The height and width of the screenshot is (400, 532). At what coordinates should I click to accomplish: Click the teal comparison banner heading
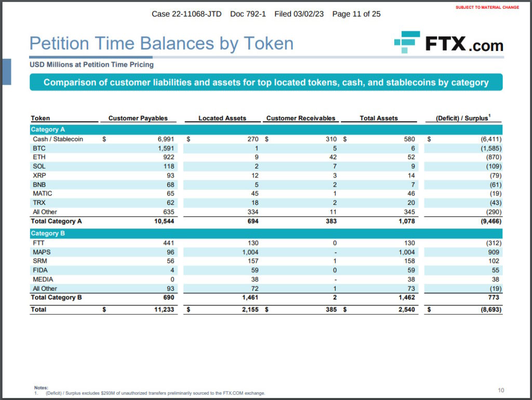pos(266,82)
